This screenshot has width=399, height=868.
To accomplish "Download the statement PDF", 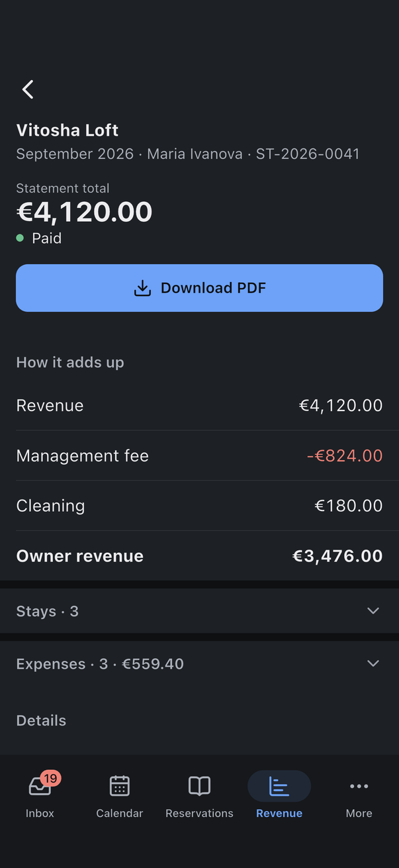I will click(199, 288).
